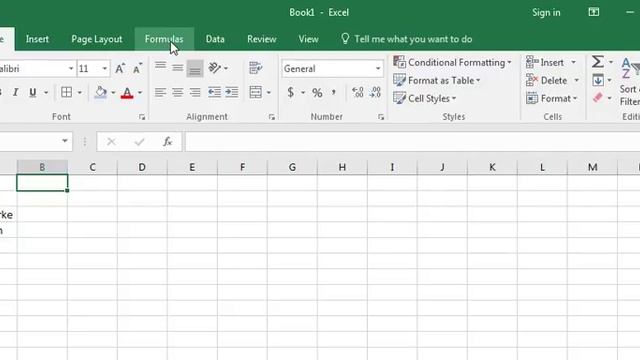The image size is (640, 360).
Task: Toggle Bottom Align
Action: 195,68
